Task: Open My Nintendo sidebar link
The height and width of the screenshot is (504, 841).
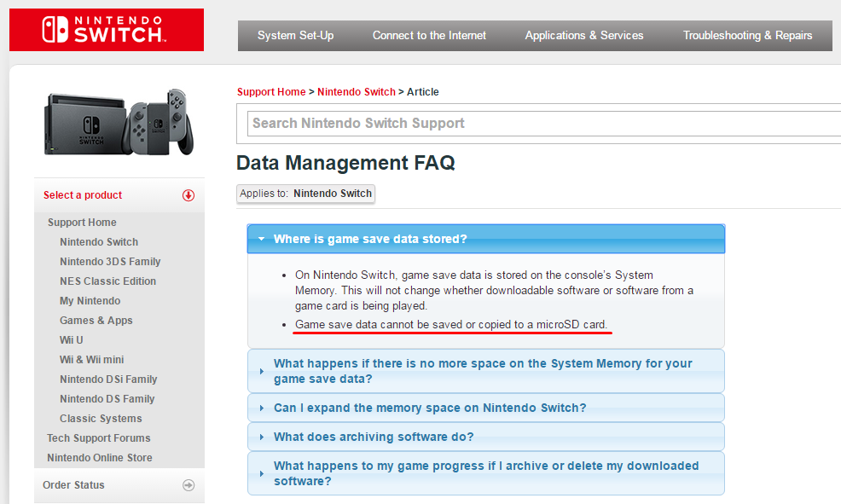Action: pyautogui.click(x=90, y=301)
